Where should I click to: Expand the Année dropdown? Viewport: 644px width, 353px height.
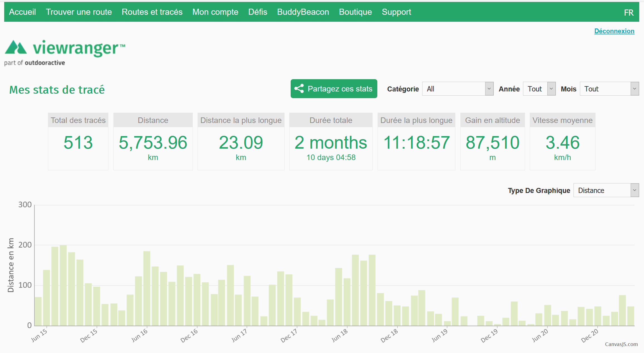coord(539,89)
